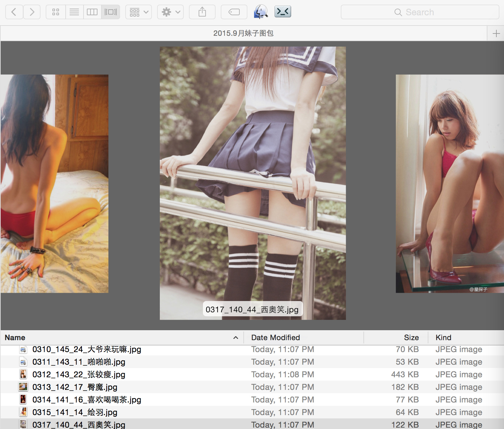Image resolution: width=504 pixels, height=429 pixels.
Task: Click the Kind column header
Action: [x=443, y=337]
